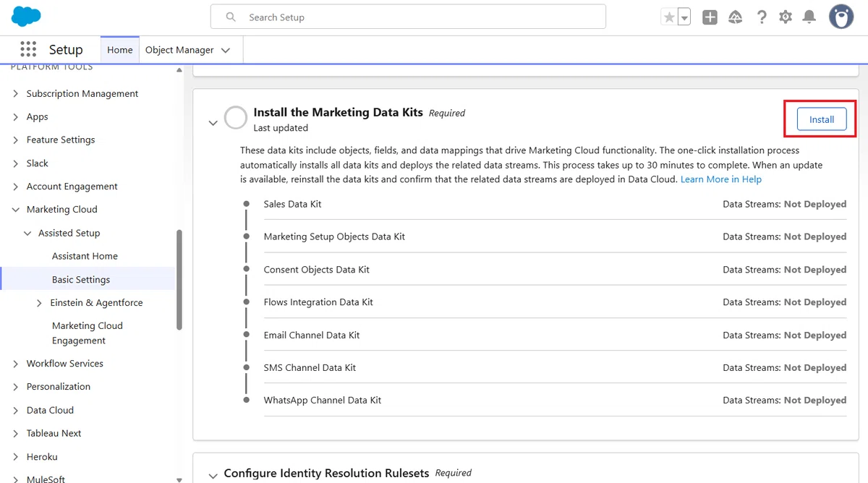Click the "Last updated" text

pos(281,128)
